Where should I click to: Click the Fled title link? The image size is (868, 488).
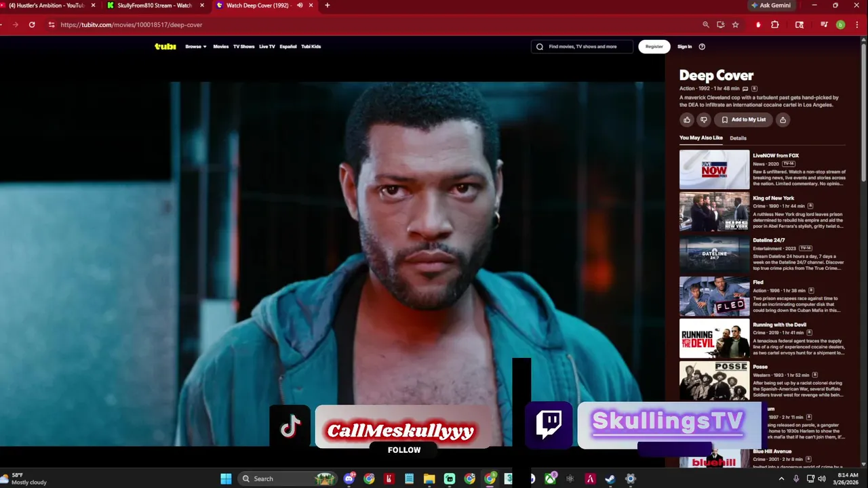click(758, 282)
